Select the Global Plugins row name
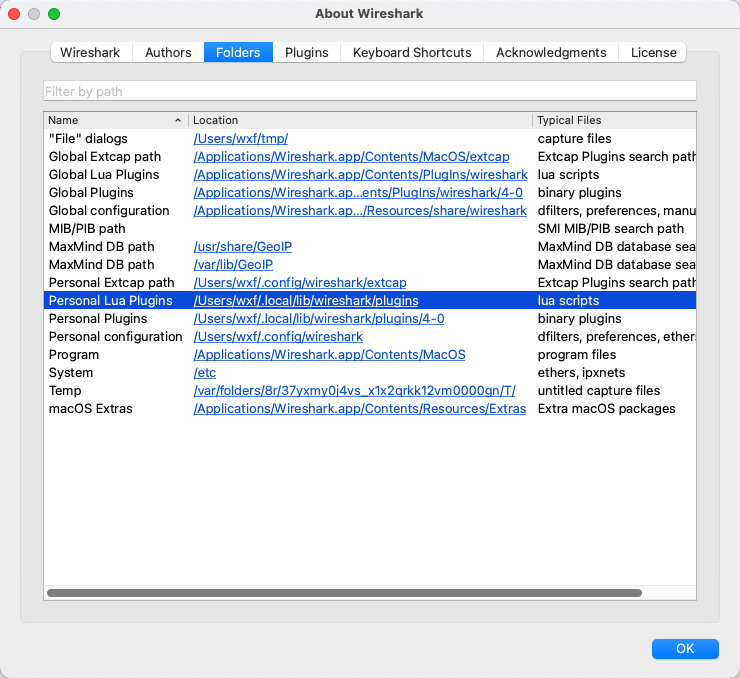This screenshot has height=678, width=740. [x=91, y=193]
